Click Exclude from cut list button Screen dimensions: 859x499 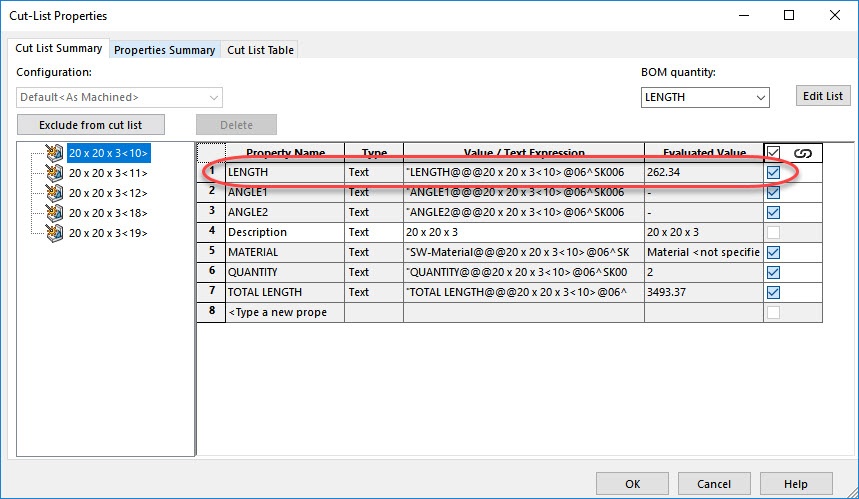[x=91, y=125]
